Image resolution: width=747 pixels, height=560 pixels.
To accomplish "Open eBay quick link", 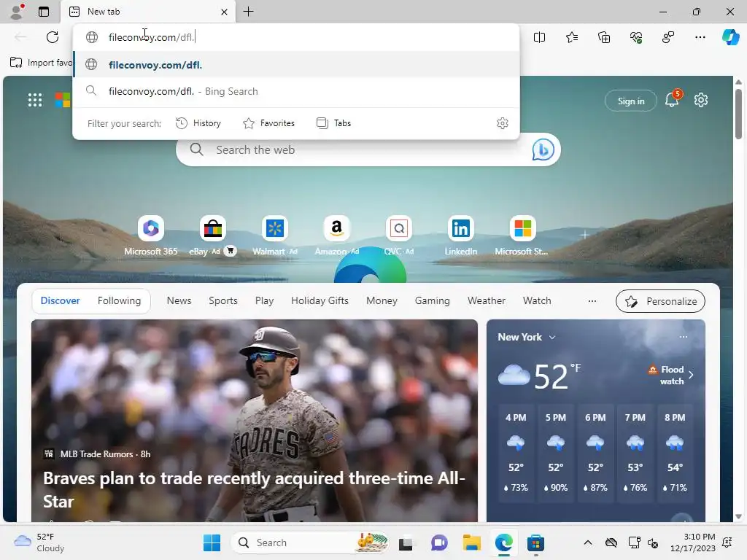I will pos(212,236).
